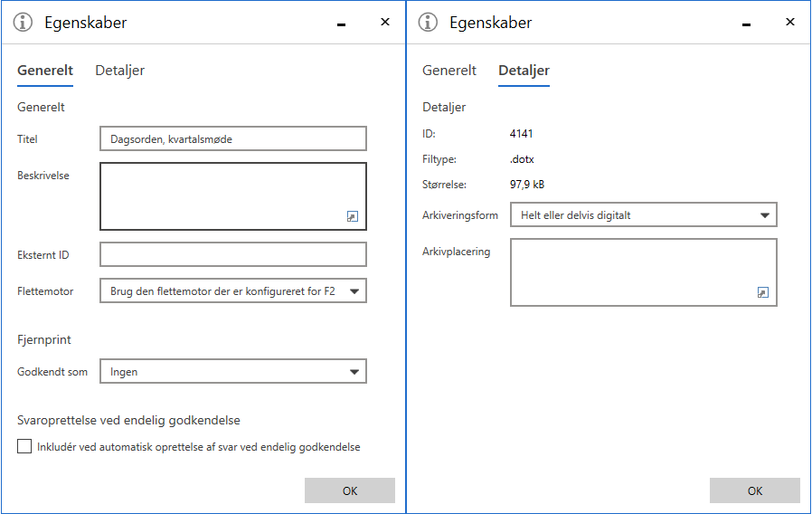Focus the Eksternt ID input field

coord(232,254)
